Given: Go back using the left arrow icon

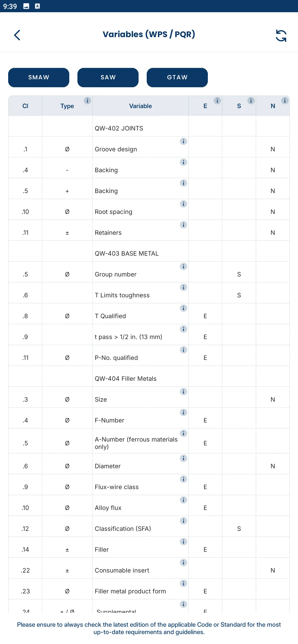Looking at the screenshot, I should [17, 35].
